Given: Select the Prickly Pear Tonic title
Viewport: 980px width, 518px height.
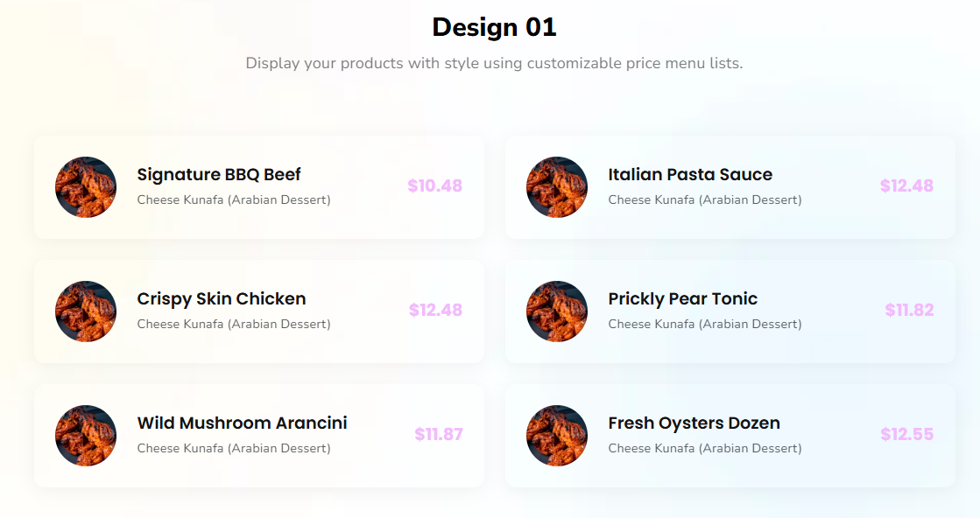Looking at the screenshot, I should pos(683,298).
